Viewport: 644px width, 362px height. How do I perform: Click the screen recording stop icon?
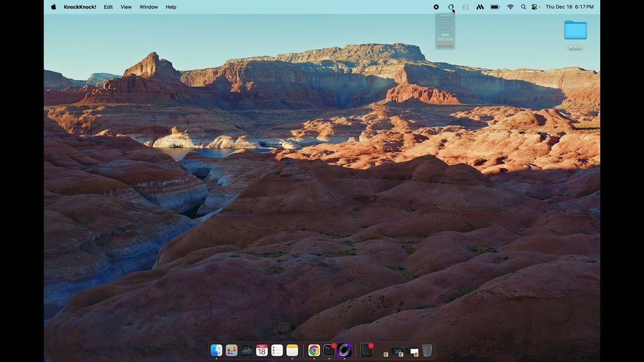[x=436, y=7]
